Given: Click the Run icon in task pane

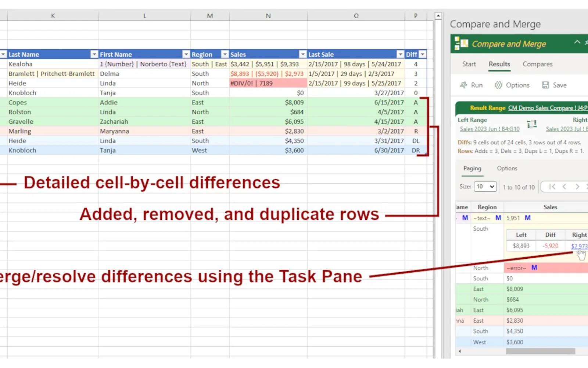Looking at the screenshot, I should coord(463,85).
